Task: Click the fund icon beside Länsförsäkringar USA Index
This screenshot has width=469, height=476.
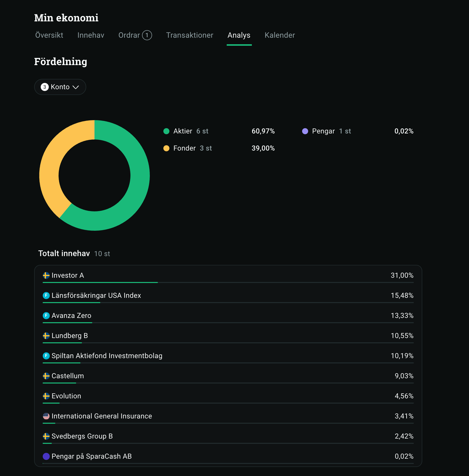Action: click(x=46, y=296)
